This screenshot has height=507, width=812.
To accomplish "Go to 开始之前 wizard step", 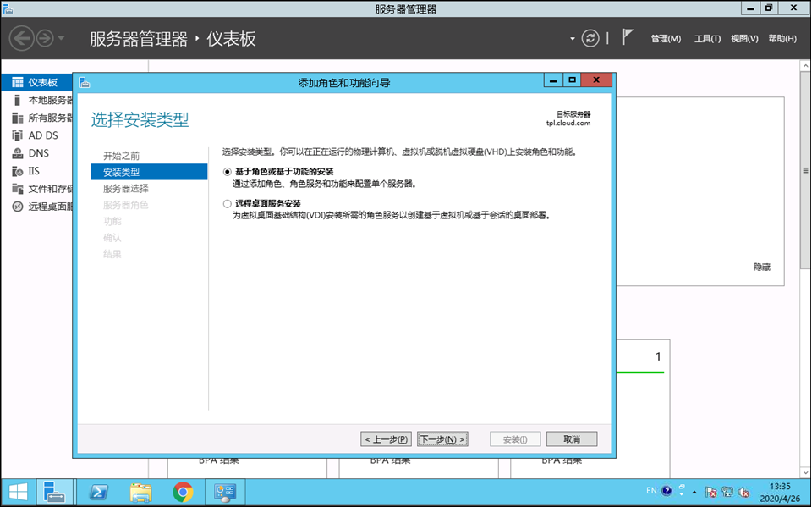I will click(122, 156).
